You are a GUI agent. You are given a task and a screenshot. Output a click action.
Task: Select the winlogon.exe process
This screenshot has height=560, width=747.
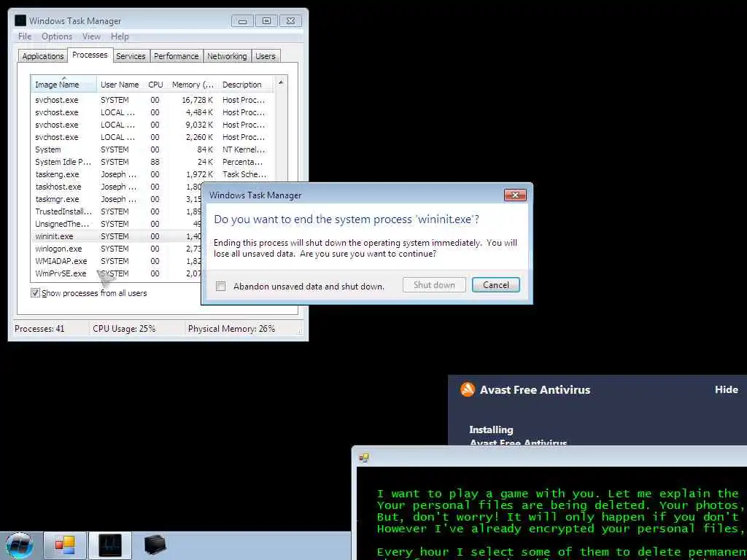coord(117,249)
